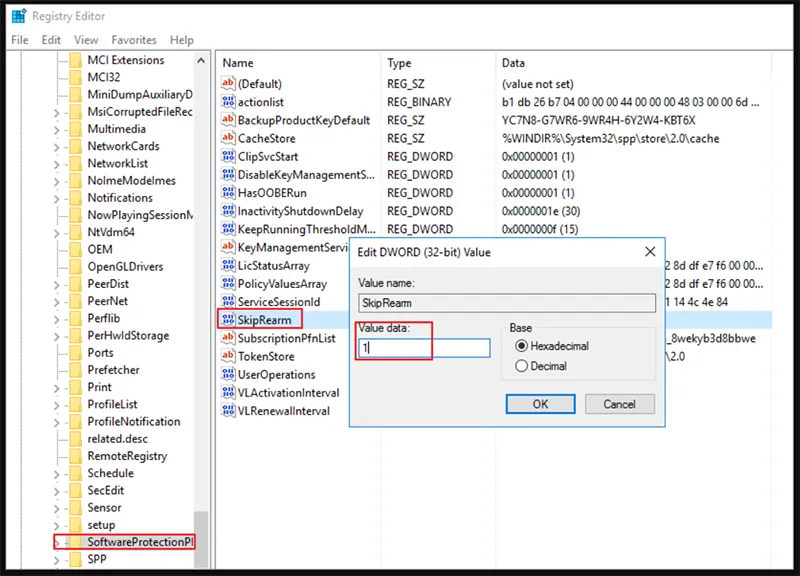Click the folder icon beside NetworkCards
This screenshot has height=576, width=800.
pos(75,146)
